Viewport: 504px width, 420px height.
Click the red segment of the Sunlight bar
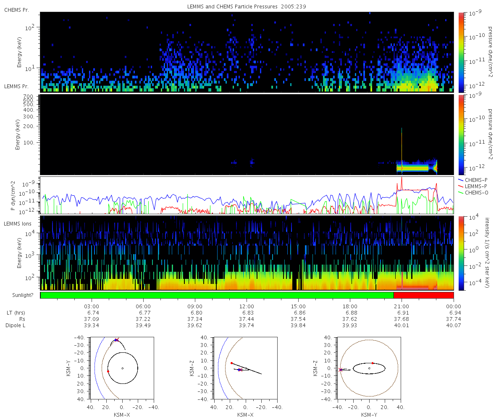tap(424, 295)
